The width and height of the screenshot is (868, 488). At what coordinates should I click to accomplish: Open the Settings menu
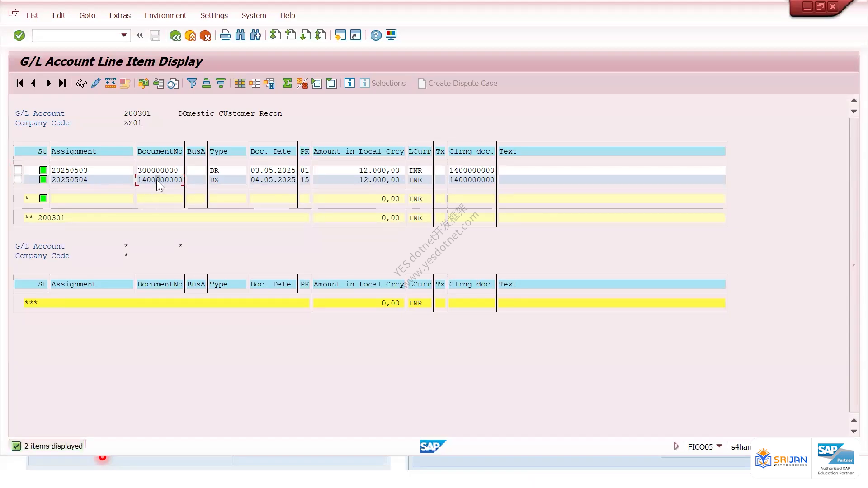point(214,15)
